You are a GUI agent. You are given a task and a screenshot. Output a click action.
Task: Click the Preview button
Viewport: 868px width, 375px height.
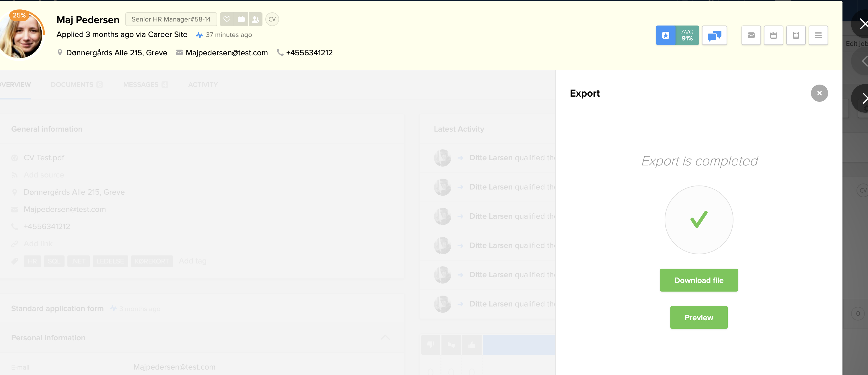(698, 317)
